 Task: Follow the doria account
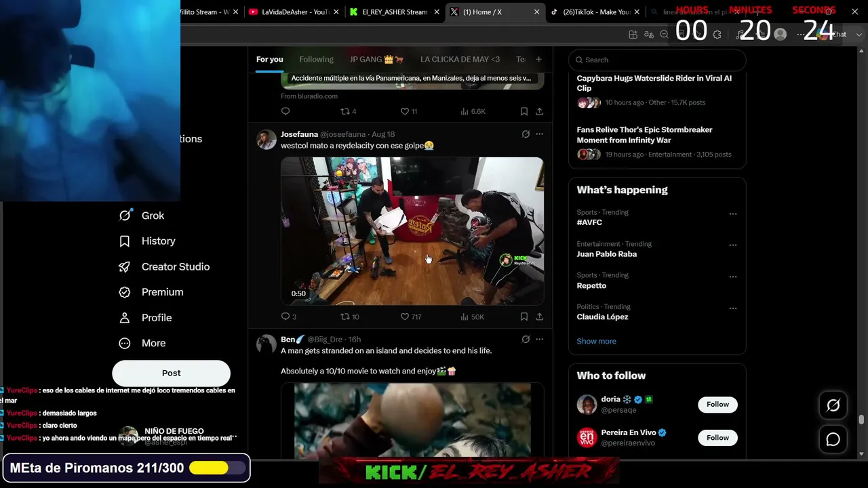[x=717, y=405]
